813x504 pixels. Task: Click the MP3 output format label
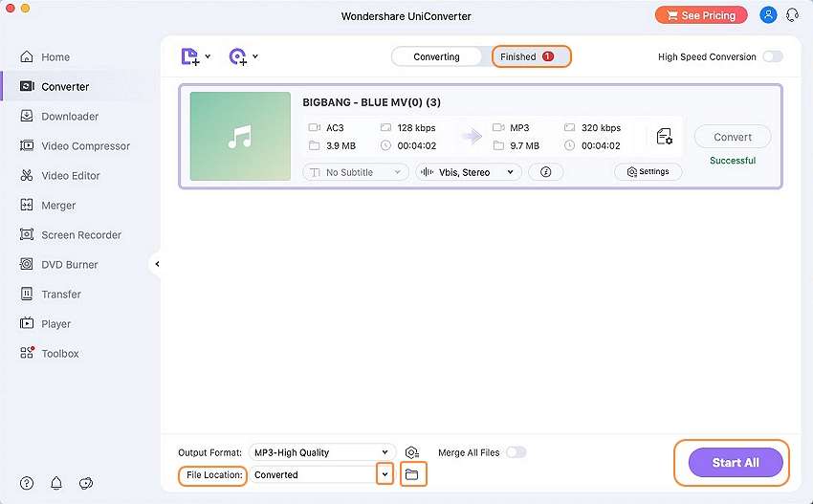519,127
